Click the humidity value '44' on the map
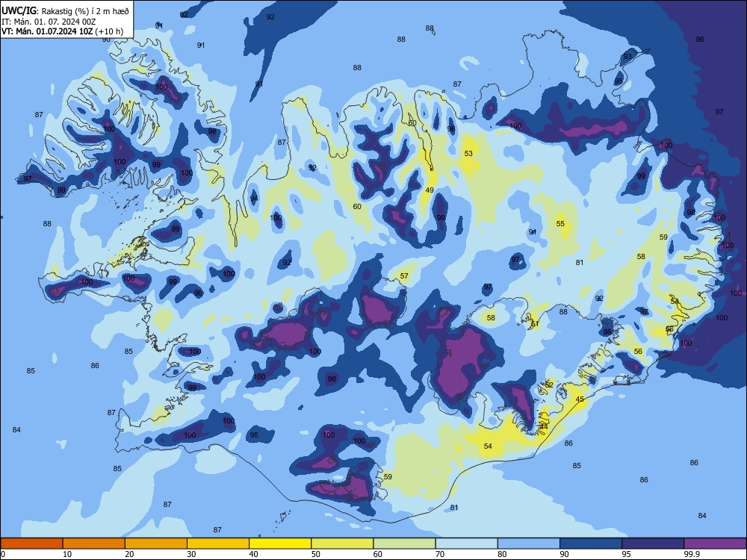This screenshot has width=747, height=560. pos(544,427)
